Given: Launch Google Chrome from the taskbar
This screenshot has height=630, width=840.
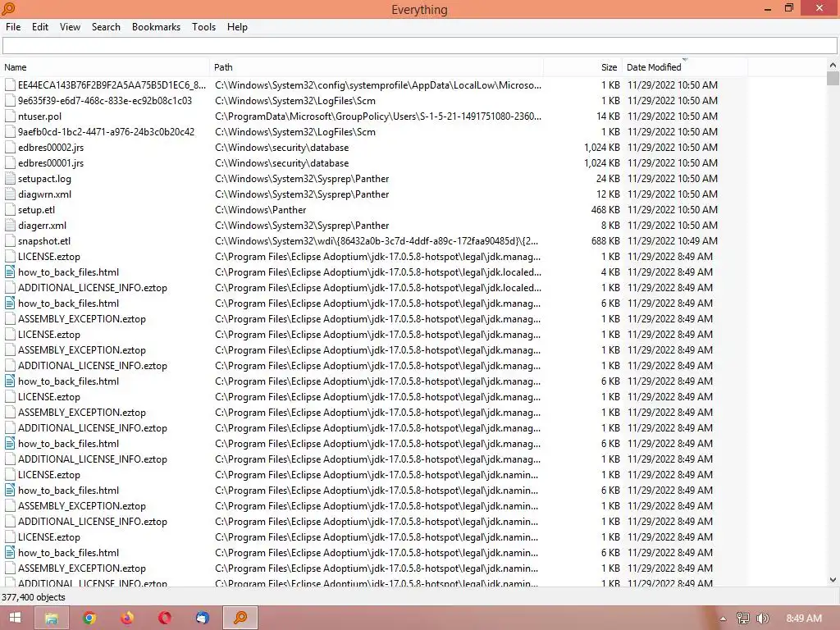Looking at the screenshot, I should tap(89, 618).
